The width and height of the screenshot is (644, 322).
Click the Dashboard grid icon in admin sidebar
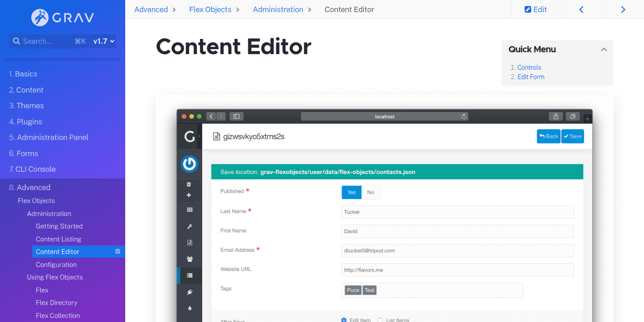(189, 209)
